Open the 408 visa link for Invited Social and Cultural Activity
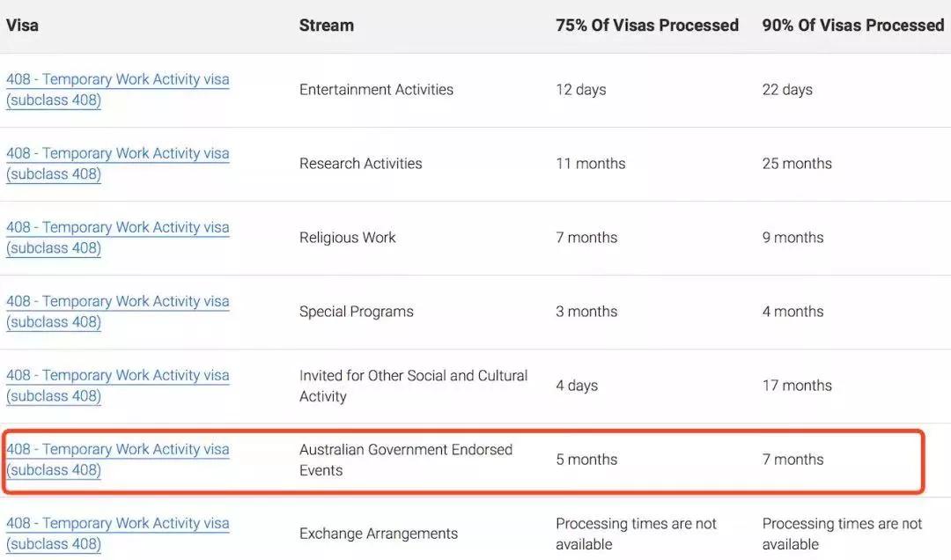 point(117,375)
